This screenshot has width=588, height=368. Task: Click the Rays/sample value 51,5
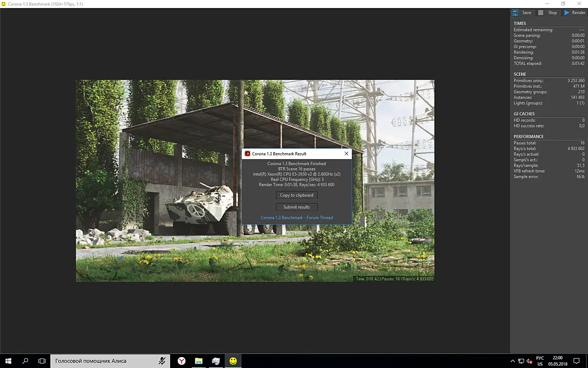(x=581, y=166)
